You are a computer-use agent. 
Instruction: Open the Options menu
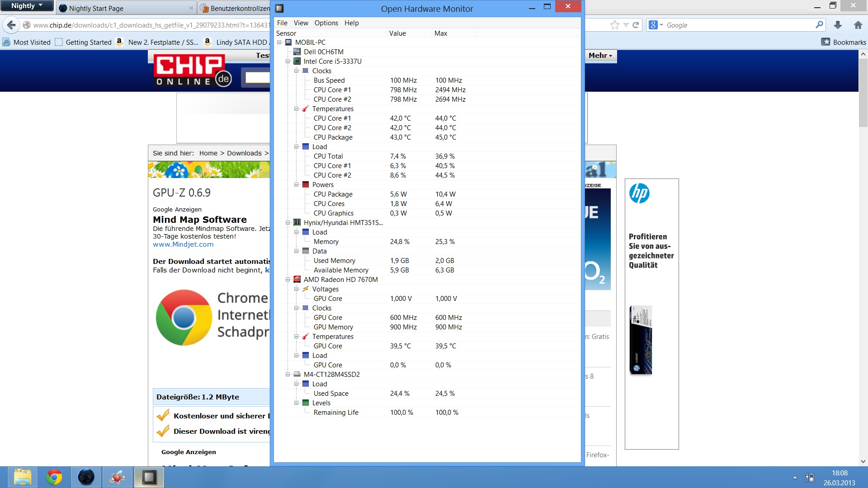pos(326,23)
